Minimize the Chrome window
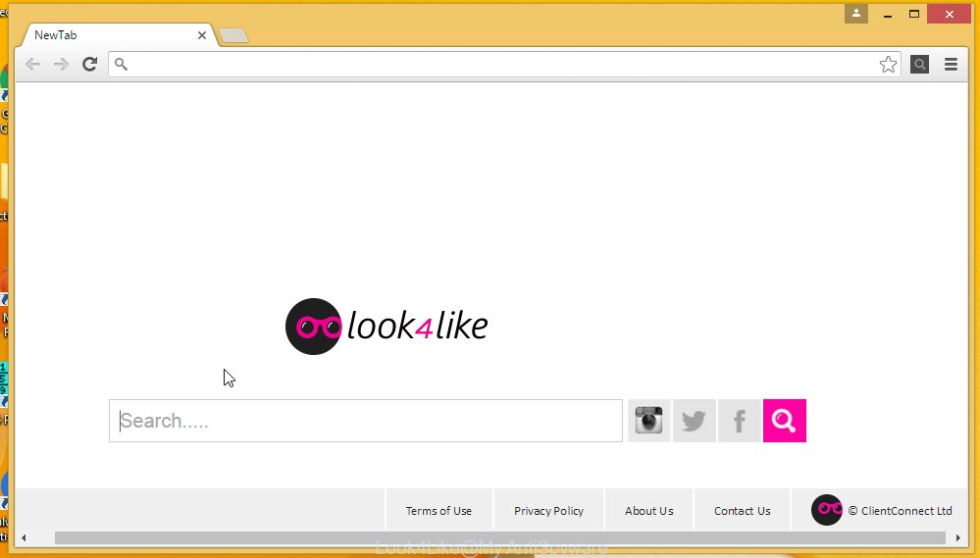 [888, 14]
